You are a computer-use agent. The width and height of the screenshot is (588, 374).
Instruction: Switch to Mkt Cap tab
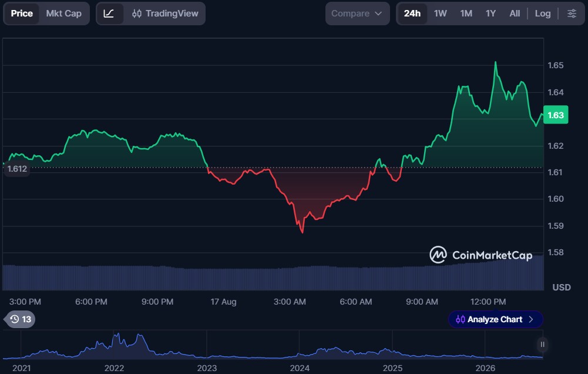tap(64, 14)
